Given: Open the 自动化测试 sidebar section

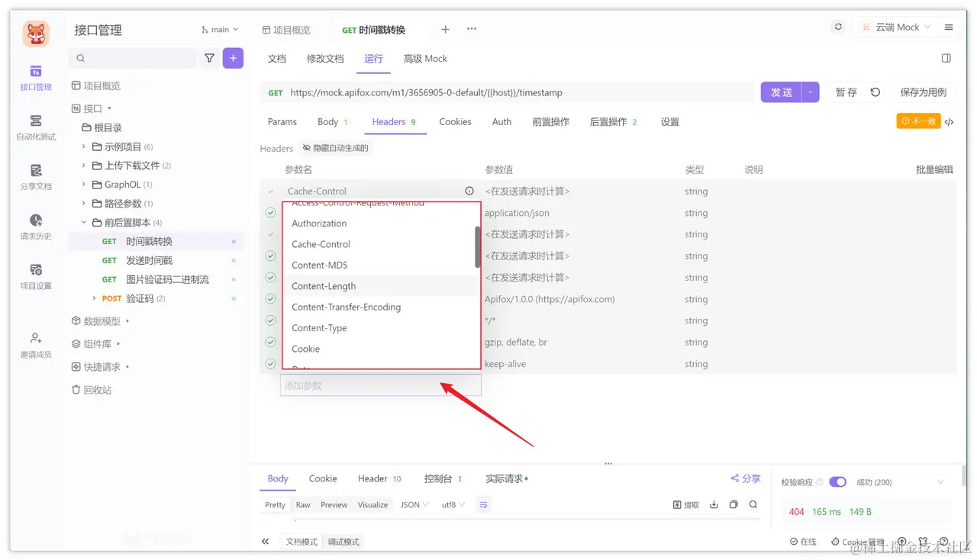Looking at the screenshot, I should 36,127.
